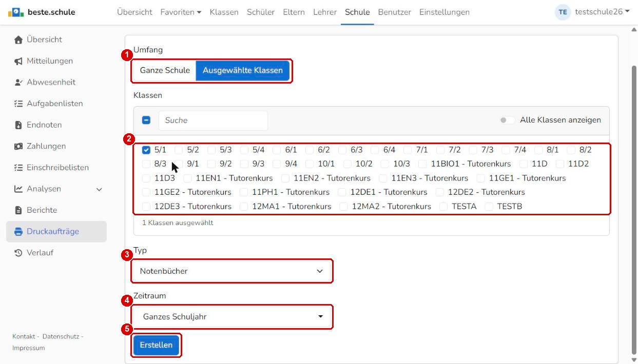Check the 10/3 class checkbox
Viewport: 638px width, 364px height.
[x=385, y=164]
